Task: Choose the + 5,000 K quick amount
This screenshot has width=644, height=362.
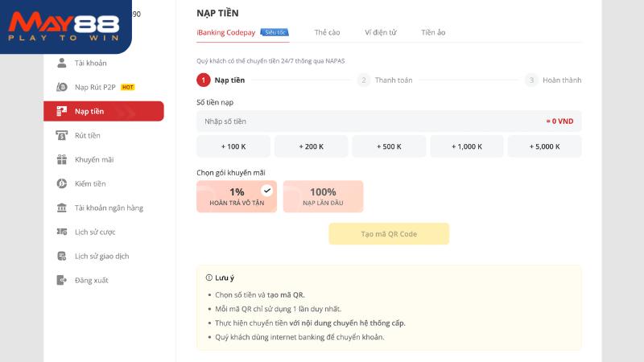Action: (x=545, y=146)
